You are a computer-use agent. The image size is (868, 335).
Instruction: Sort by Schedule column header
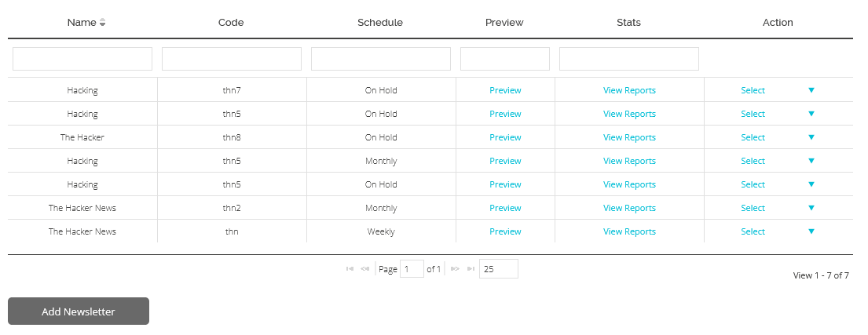pyautogui.click(x=380, y=23)
